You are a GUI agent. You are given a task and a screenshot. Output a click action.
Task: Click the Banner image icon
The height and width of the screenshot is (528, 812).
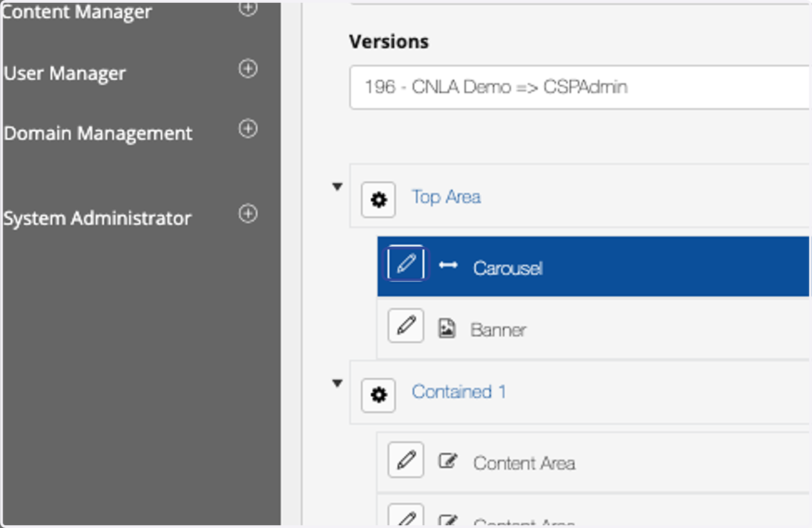pos(447,329)
